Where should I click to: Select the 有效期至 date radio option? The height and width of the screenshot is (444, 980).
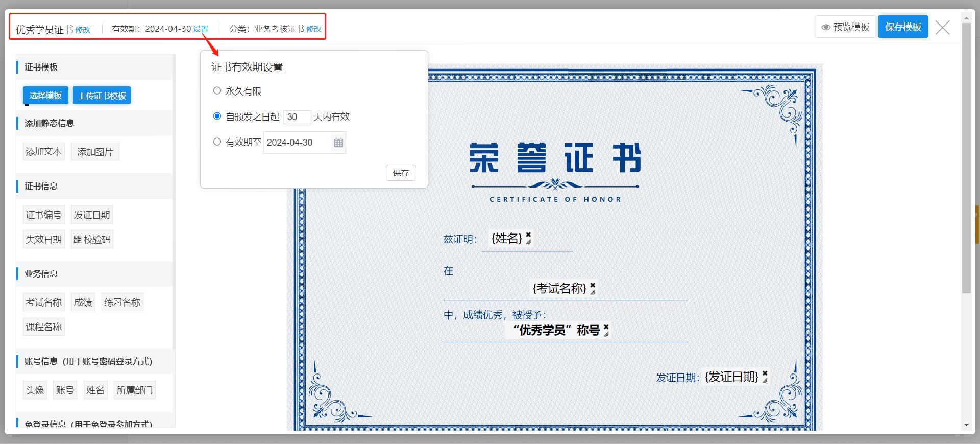point(217,142)
